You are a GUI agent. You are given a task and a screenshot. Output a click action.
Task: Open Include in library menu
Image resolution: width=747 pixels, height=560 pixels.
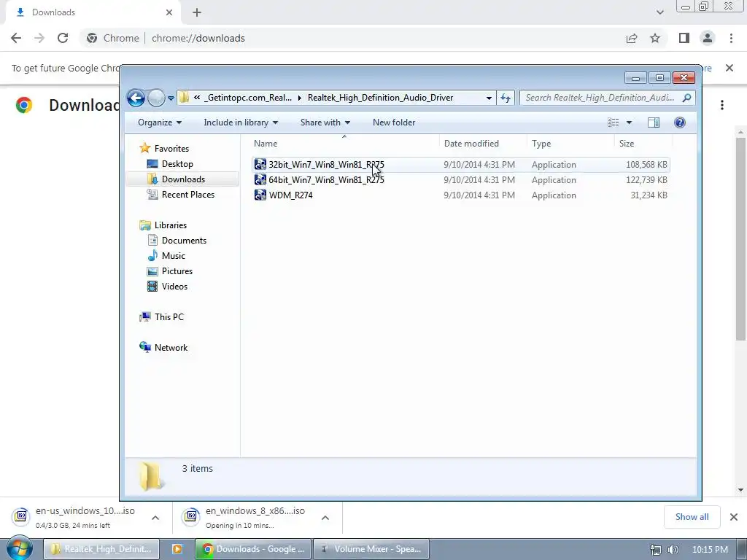[x=241, y=122]
